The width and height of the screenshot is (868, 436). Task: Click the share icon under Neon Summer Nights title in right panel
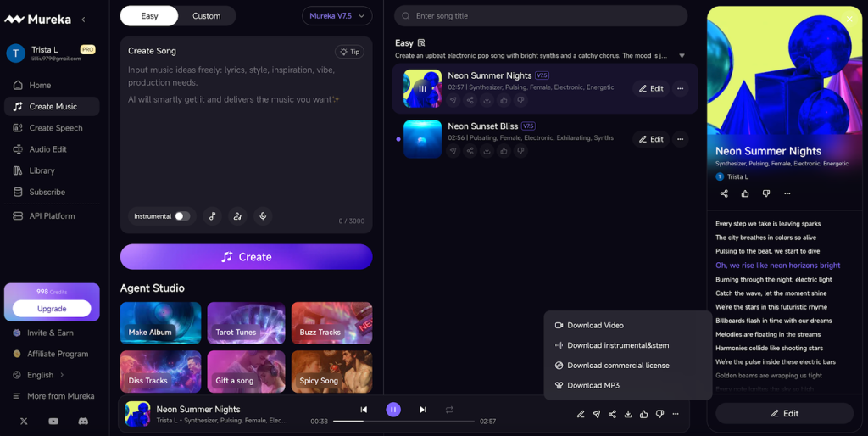coord(724,193)
